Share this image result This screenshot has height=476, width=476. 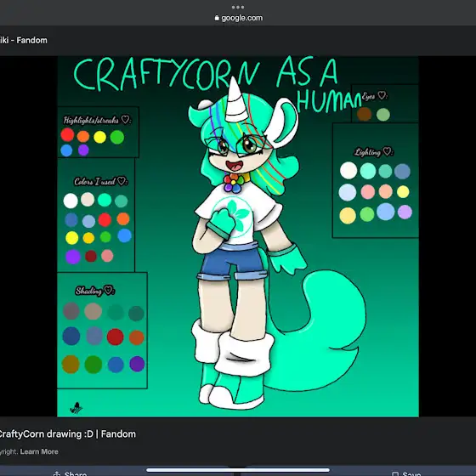pos(70,473)
